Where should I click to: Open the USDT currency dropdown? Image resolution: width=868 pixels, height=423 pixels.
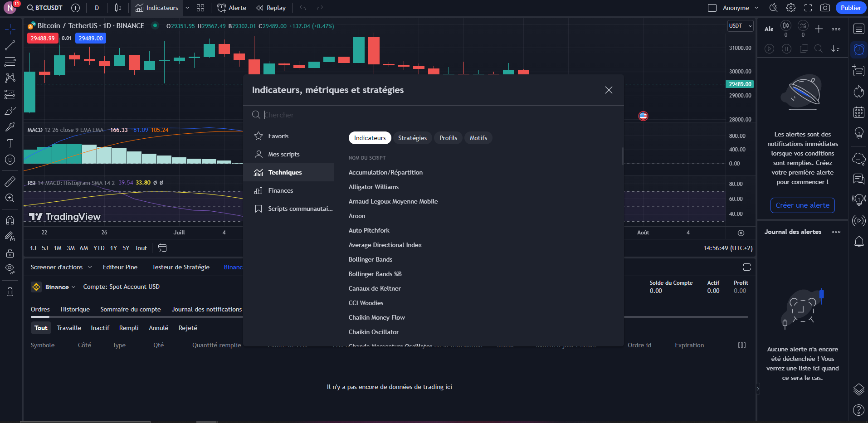pyautogui.click(x=740, y=25)
